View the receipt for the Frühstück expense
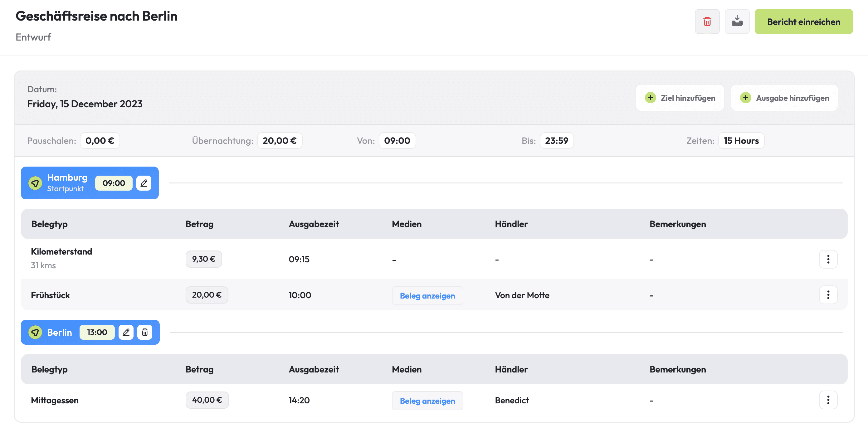Image resolution: width=868 pixels, height=433 pixels. click(x=427, y=295)
